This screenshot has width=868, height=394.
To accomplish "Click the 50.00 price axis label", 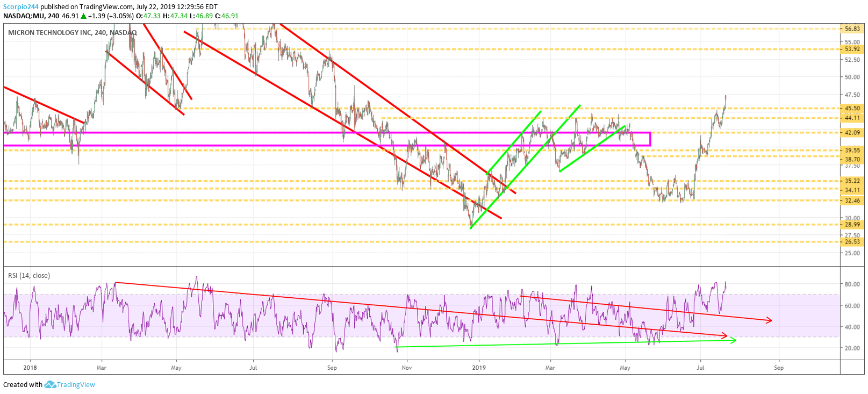I will tap(852, 77).
